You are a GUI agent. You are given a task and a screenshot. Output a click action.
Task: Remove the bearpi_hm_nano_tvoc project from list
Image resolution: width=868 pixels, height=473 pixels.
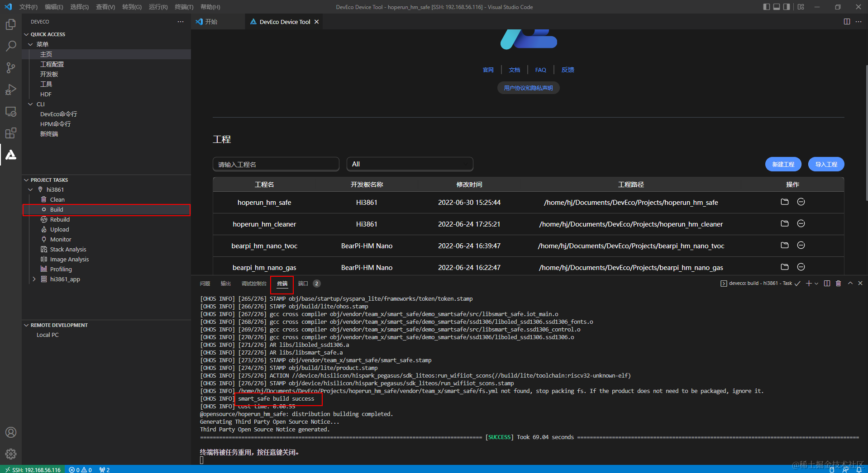801,245
